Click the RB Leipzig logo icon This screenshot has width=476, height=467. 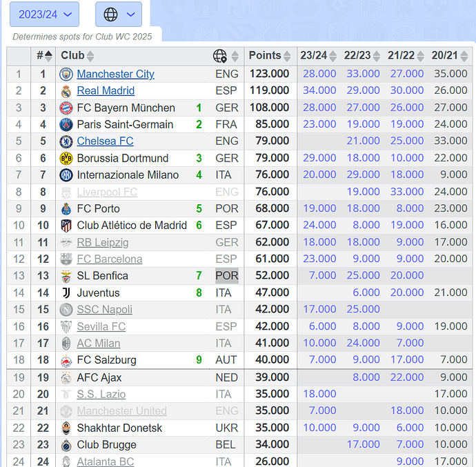point(66,243)
